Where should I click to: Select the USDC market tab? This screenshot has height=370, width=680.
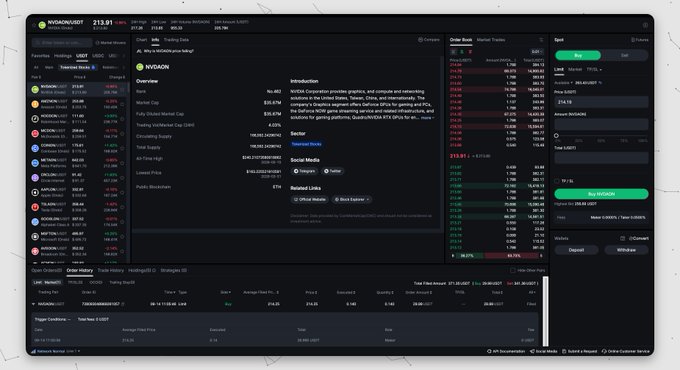pos(98,56)
